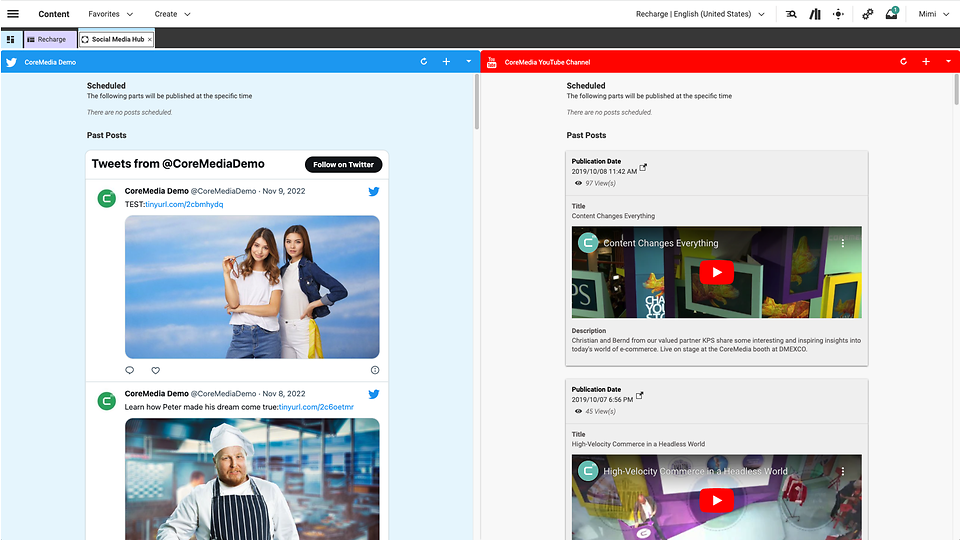Click the @CoreMediaDemo handle on Nov 9 tweet
Image resolution: width=960 pixels, height=540 pixels.
coord(223,191)
